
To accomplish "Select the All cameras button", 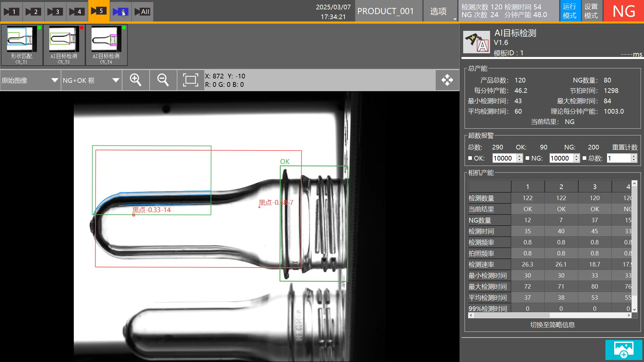I will 142,12.
